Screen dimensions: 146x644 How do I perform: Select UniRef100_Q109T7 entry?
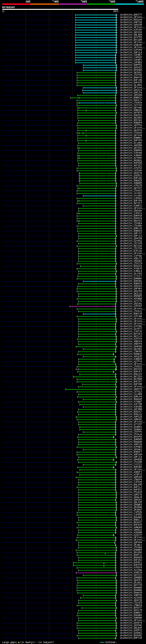coord(131,329)
